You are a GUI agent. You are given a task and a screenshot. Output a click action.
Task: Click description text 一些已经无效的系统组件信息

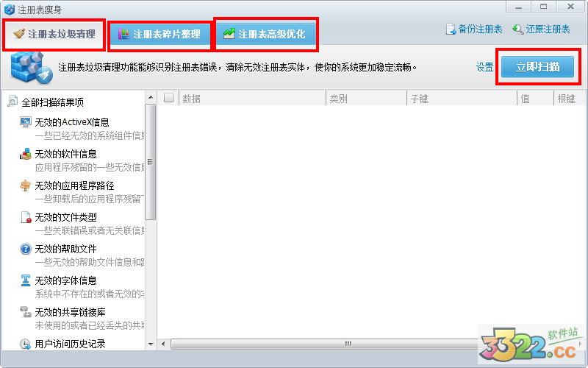pos(90,135)
